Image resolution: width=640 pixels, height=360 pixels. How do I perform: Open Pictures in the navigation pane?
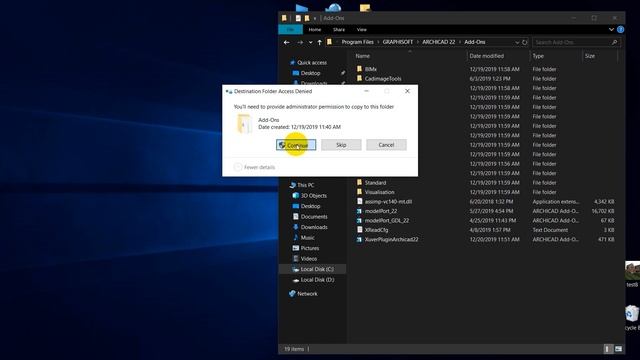coord(310,248)
